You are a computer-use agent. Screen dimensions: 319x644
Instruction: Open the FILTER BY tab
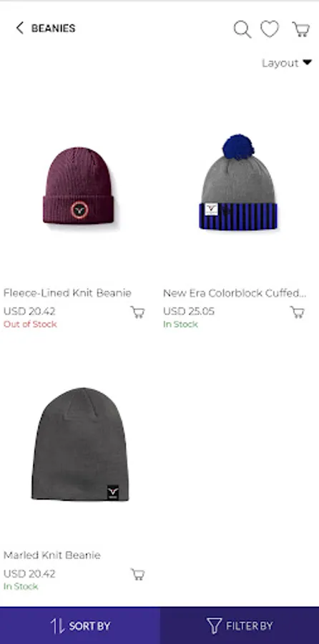[240, 625]
